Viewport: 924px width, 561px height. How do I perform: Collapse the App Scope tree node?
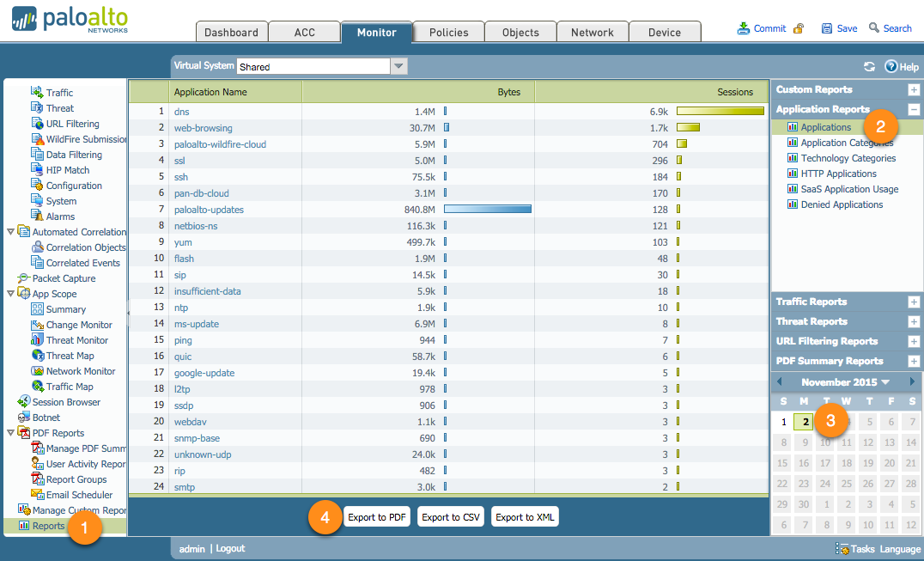[x=10, y=294]
